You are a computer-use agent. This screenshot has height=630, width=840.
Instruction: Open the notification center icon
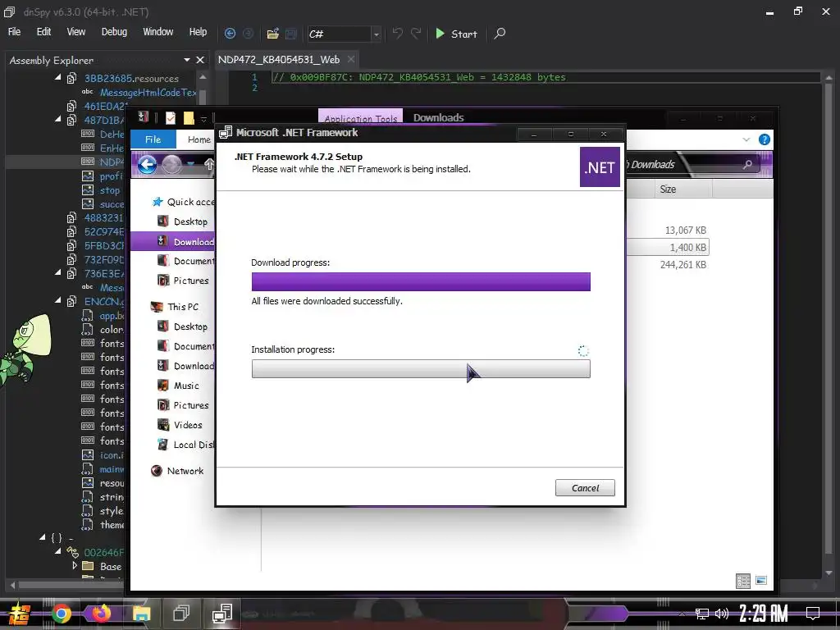click(813, 613)
